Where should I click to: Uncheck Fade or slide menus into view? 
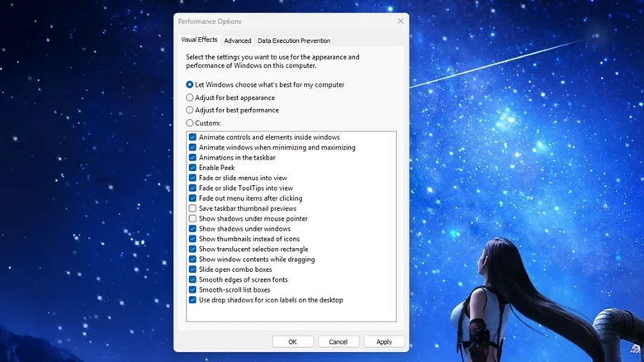pos(192,178)
